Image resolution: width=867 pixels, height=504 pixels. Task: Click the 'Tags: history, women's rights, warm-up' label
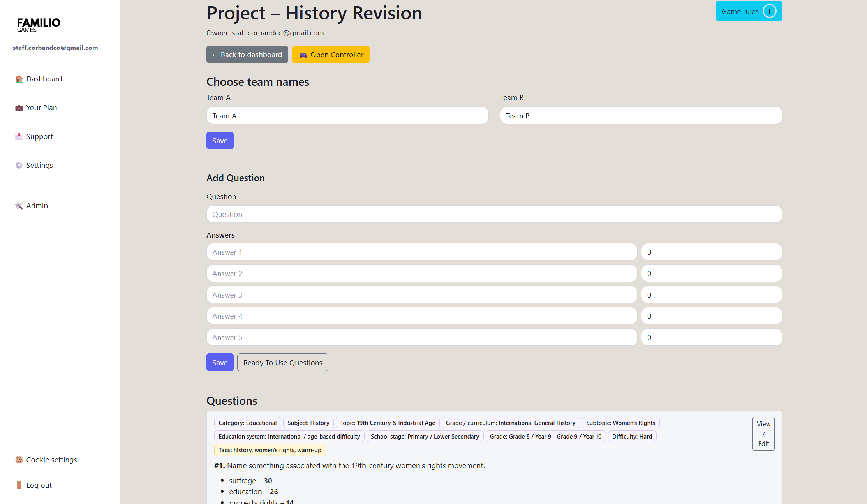(270, 450)
